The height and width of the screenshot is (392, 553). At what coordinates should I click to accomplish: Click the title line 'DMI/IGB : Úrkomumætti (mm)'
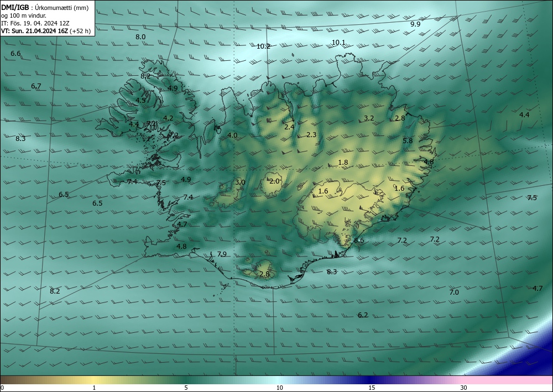pos(45,8)
